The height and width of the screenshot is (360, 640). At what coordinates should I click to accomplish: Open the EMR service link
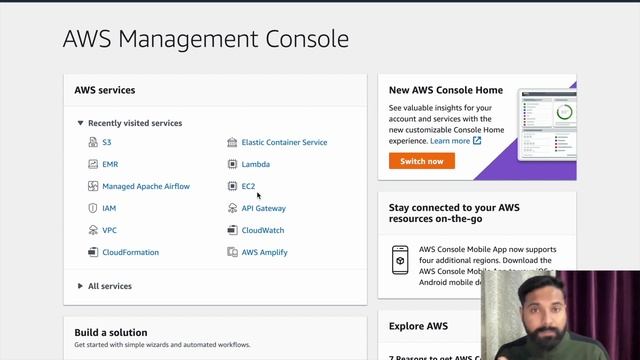point(110,164)
